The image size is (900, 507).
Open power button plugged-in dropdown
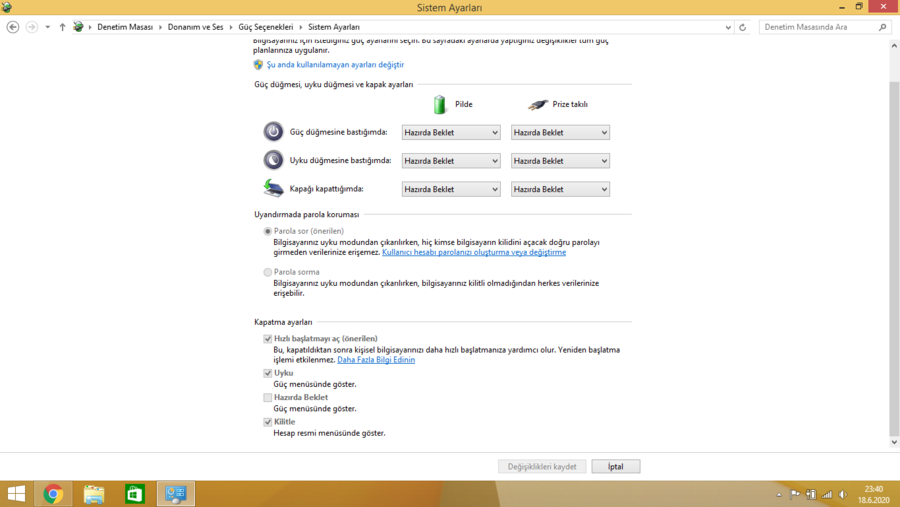560,133
